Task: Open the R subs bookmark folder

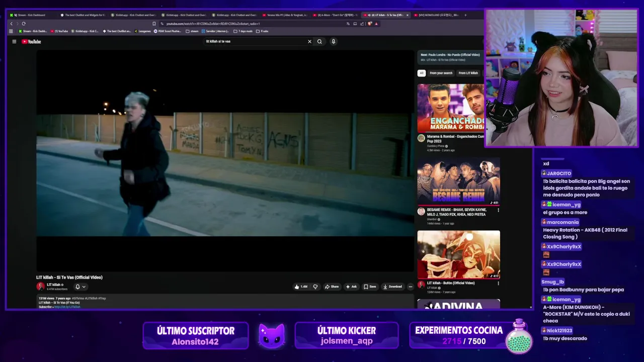Action: 262,31
